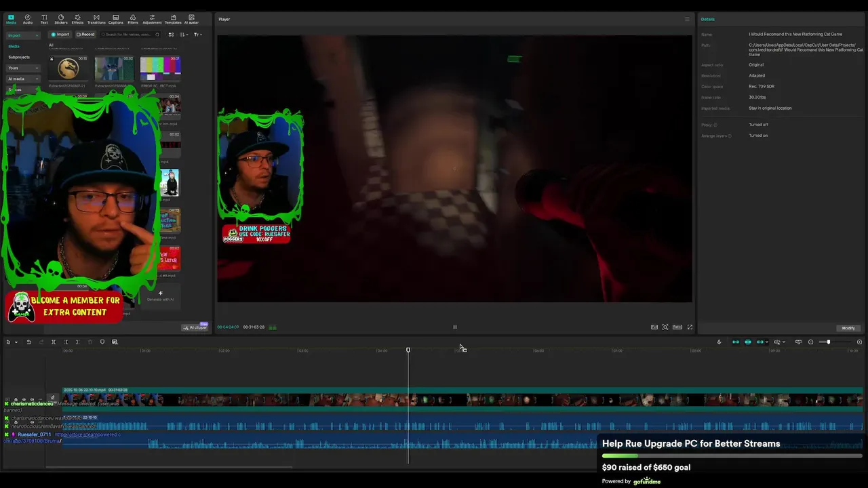Click the Record button
The height and width of the screenshot is (488, 868).
click(85, 35)
